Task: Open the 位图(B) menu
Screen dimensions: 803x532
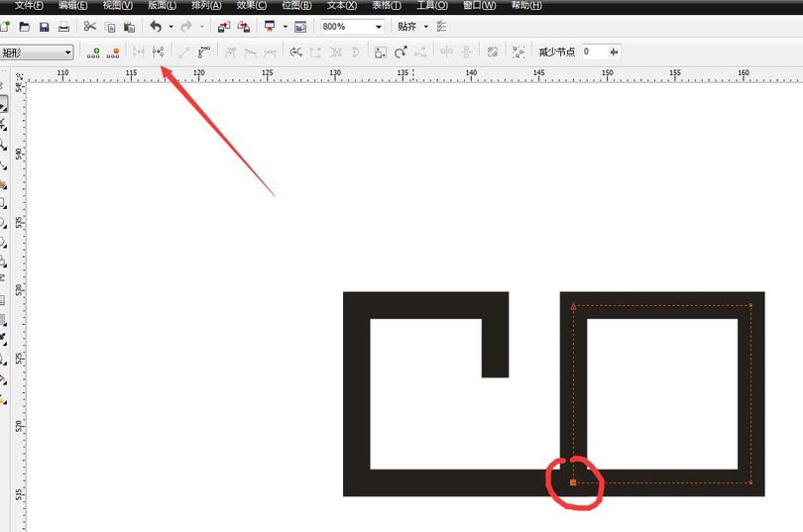Action: pos(296,5)
